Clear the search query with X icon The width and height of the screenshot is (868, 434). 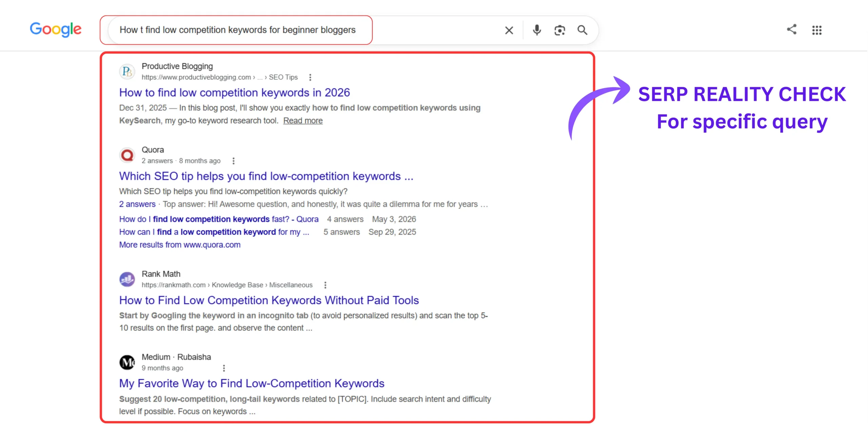(x=509, y=31)
